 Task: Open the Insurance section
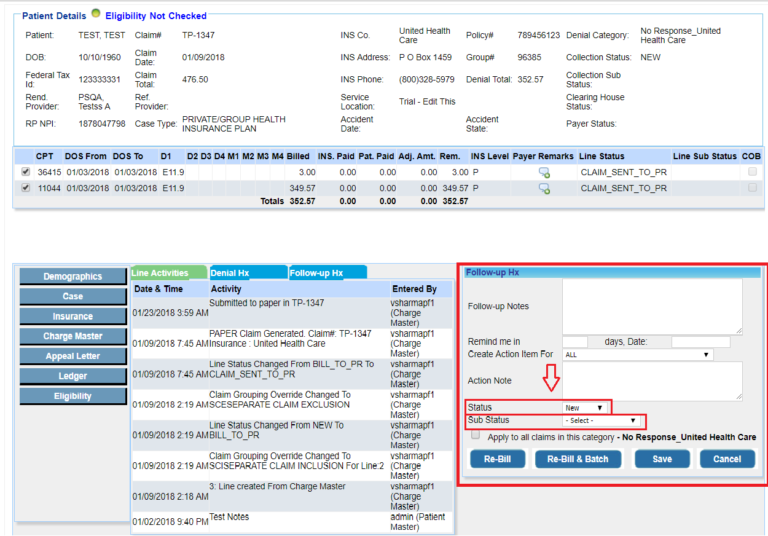pyautogui.click(x=73, y=317)
